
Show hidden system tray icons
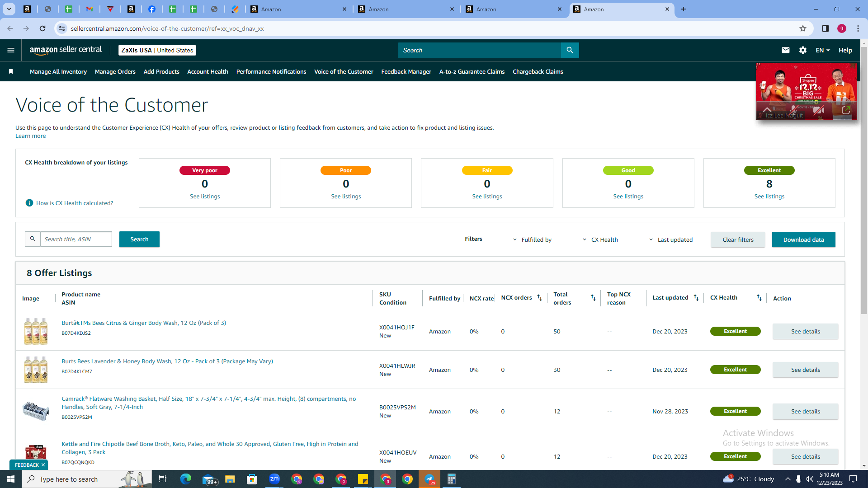point(788,479)
